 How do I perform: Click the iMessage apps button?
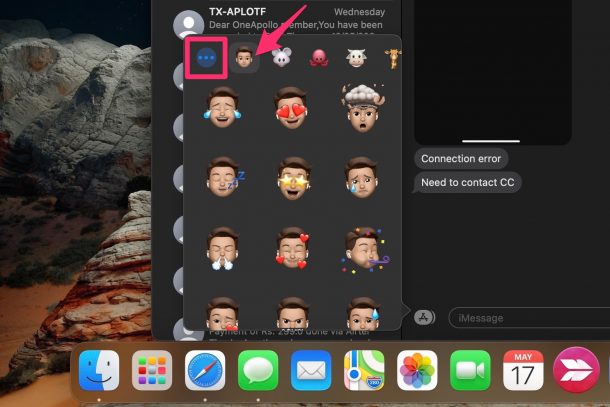point(424,318)
